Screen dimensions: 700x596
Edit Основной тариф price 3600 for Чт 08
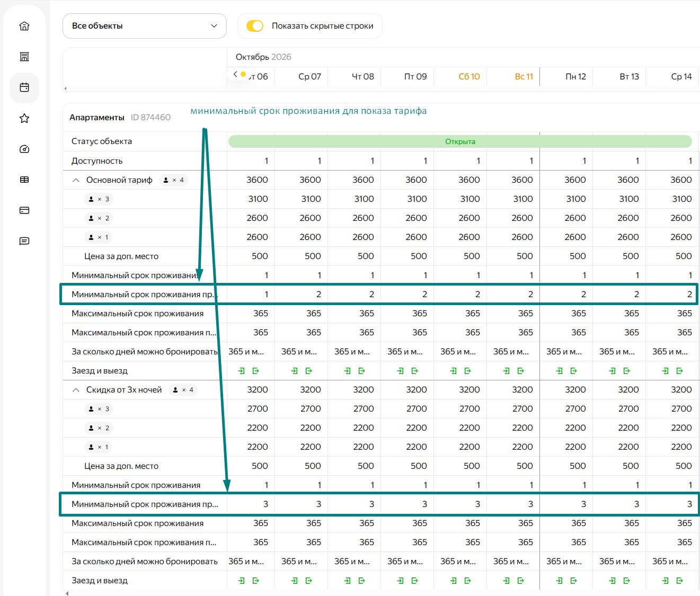click(363, 180)
